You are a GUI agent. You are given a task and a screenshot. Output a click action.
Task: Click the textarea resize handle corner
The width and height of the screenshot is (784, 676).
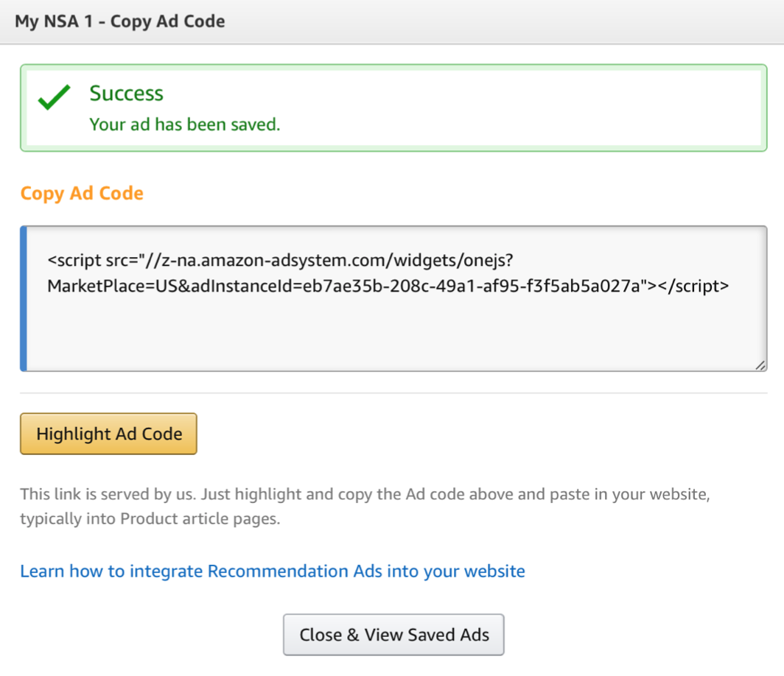coord(760,365)
